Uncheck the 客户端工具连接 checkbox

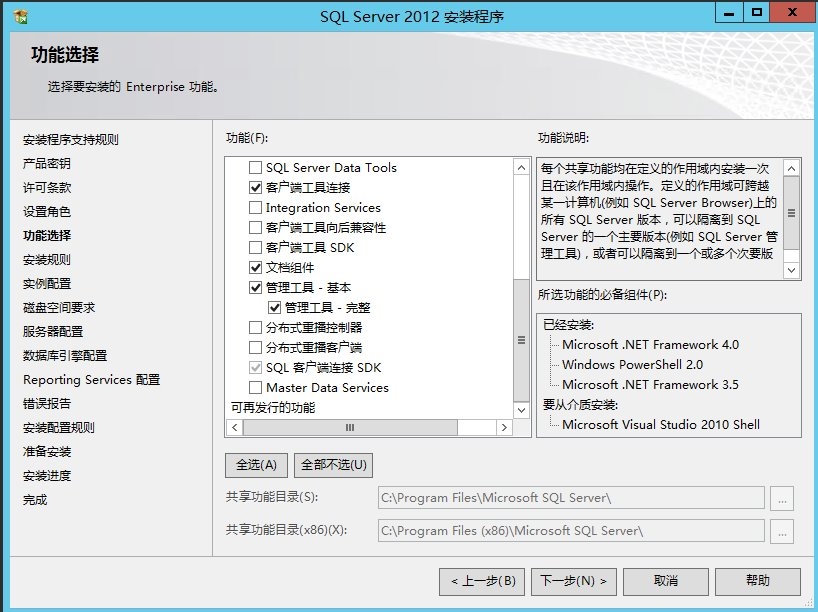point(255,187)
